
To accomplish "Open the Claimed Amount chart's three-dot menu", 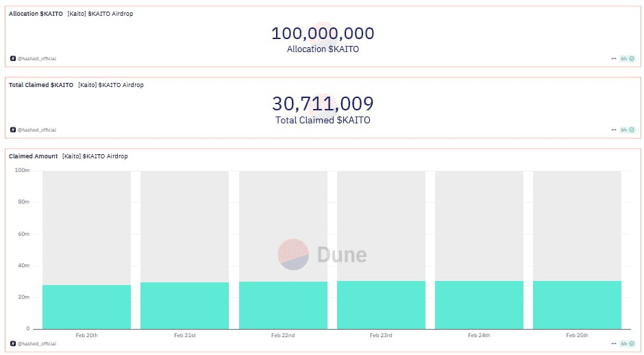I will (x=614, y=343).
